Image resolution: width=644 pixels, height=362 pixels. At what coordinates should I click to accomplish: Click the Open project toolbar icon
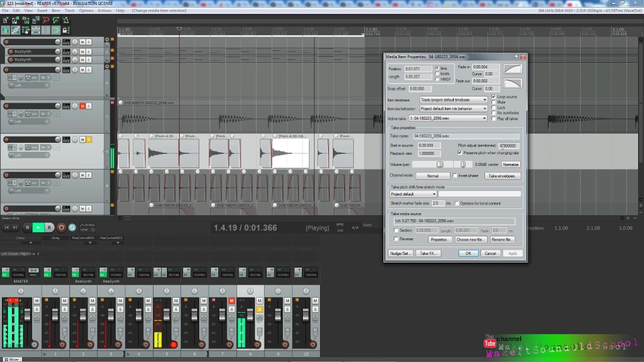[16, 20]
